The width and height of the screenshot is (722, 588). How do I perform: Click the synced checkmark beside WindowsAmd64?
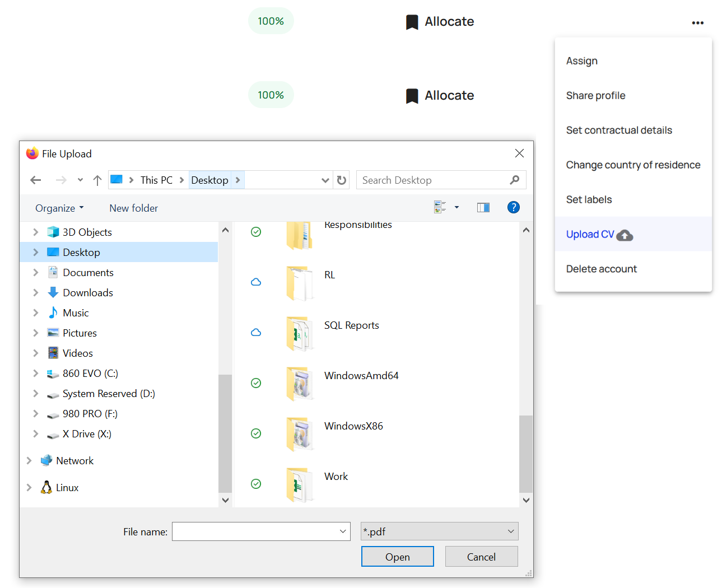pyautogui.click(x=256, y=383)
